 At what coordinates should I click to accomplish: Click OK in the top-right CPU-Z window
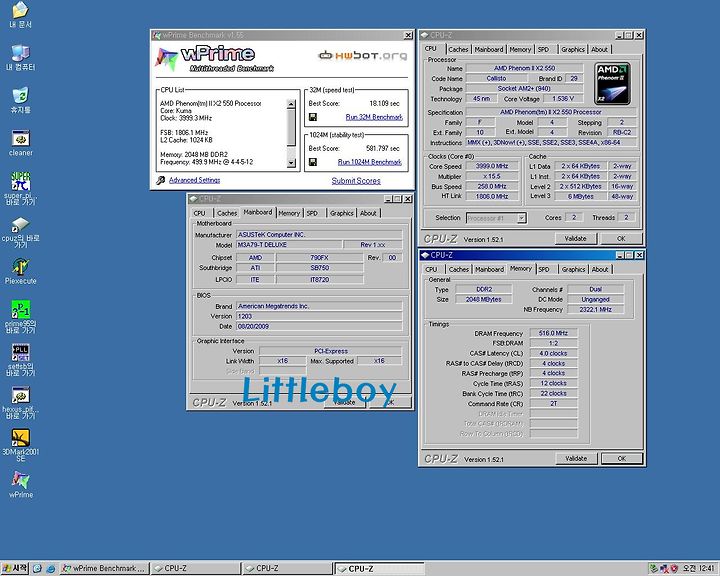(x=621, y=238)
